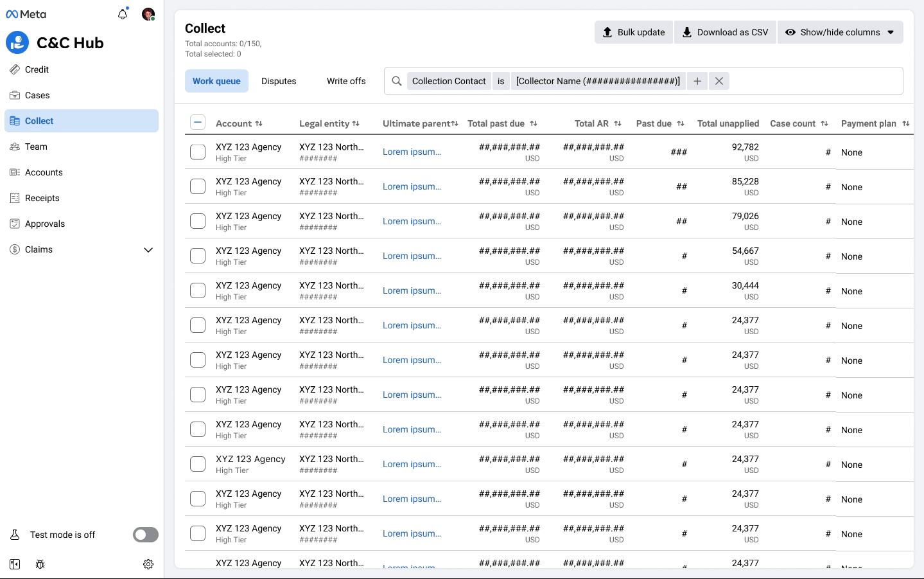Click the Bulk update button
924x579 pixels.
(x=633, y=32)
